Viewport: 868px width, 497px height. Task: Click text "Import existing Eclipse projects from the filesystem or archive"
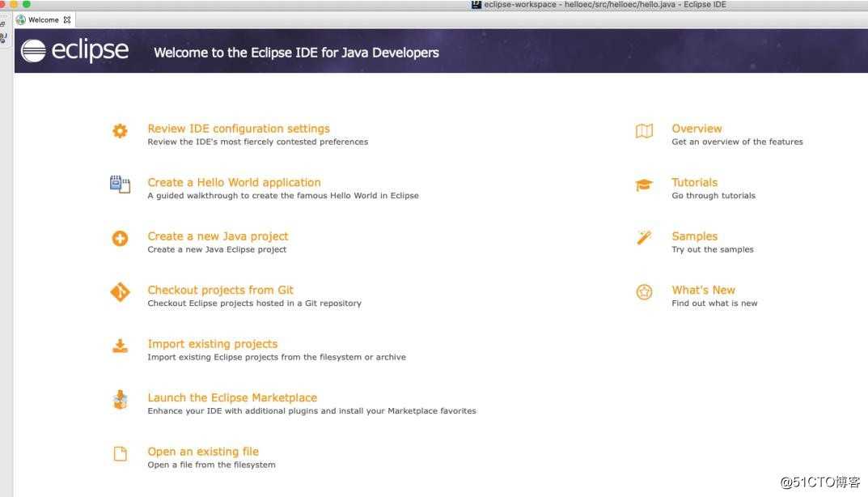click(276, 357)
